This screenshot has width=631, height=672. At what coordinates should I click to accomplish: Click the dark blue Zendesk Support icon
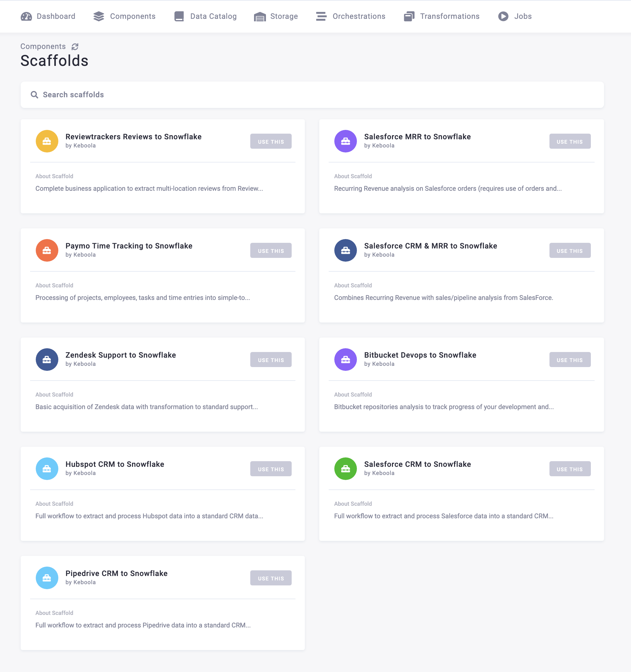[x=47, y=360]
